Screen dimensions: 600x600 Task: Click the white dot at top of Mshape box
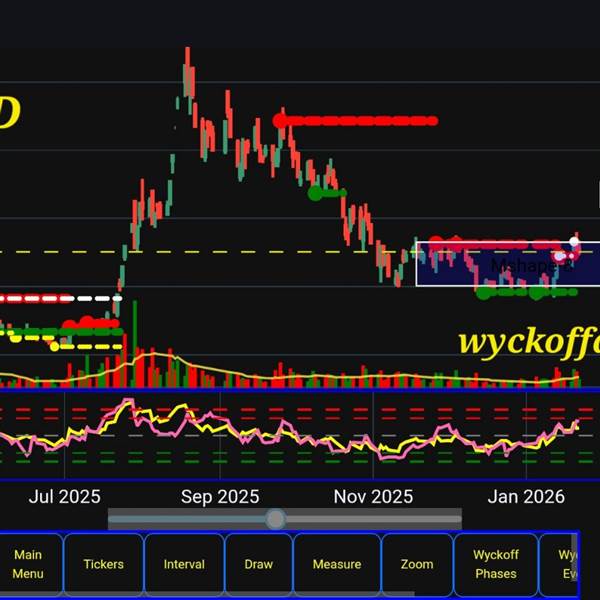point(574,241)
